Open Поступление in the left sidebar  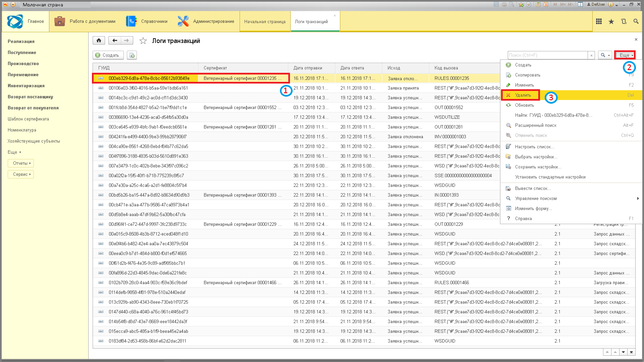(22, 53)
